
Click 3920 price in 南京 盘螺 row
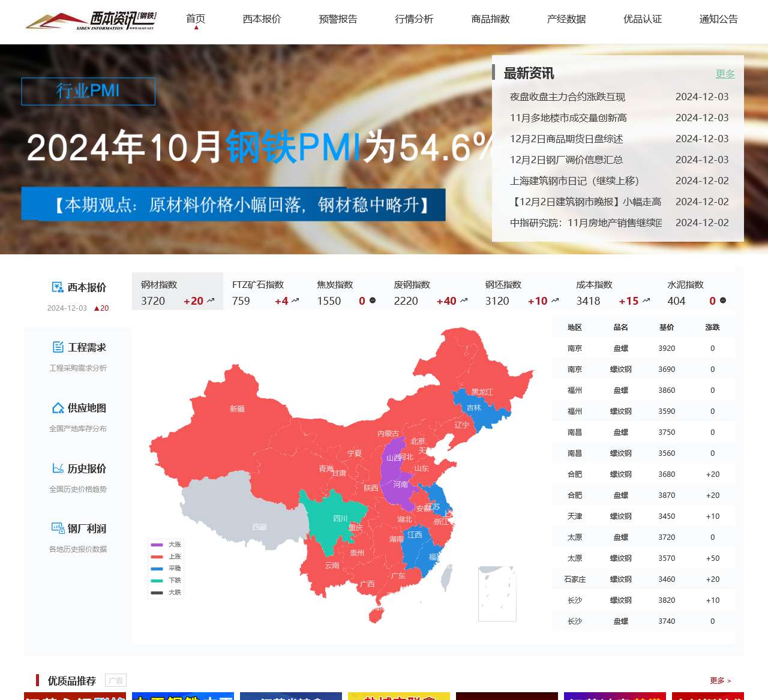667,349
